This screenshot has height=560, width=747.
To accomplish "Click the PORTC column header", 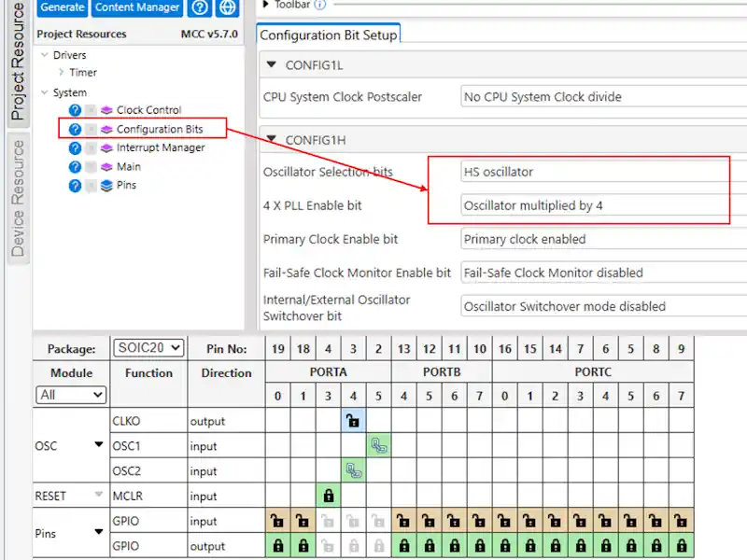I will tap(593, 371).
